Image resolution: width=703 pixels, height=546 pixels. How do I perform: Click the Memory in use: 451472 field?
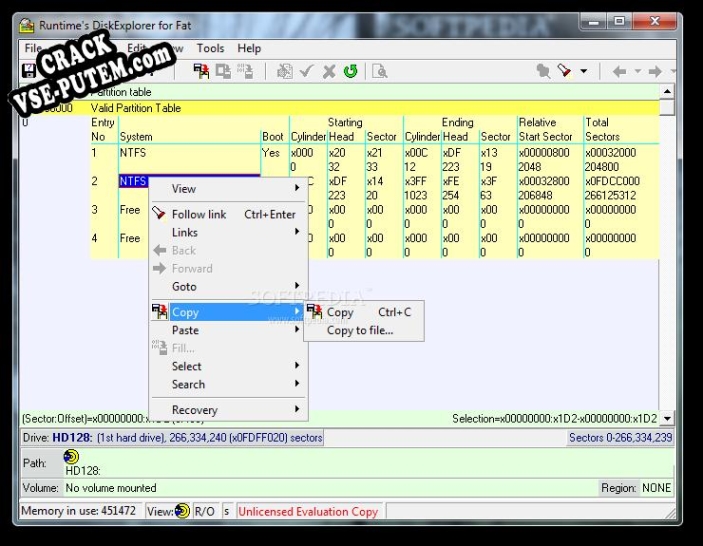79,511
